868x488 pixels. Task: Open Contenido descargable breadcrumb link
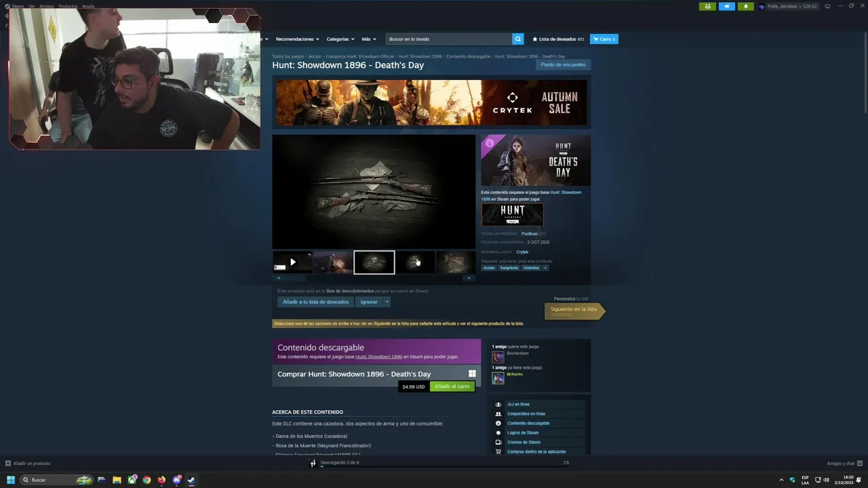tap(468, 56)
